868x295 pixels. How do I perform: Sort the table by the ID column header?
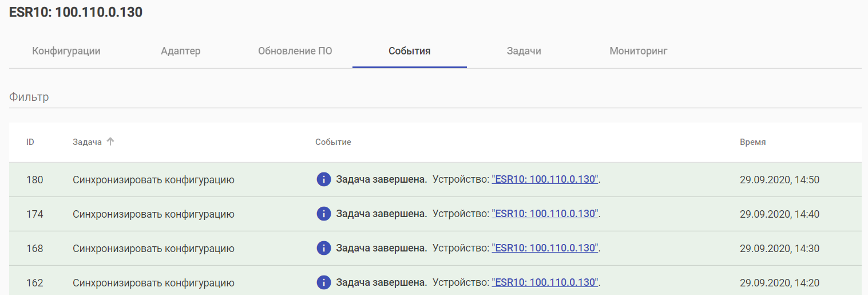click(30, 142)
